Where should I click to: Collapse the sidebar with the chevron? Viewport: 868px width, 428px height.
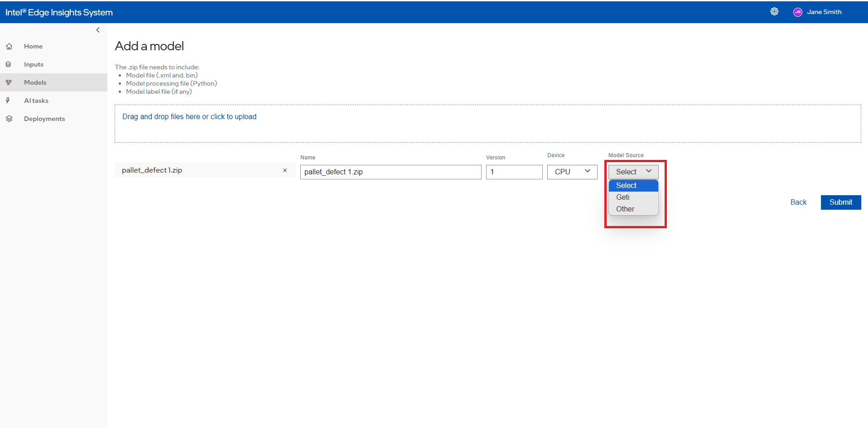point(98,30)
